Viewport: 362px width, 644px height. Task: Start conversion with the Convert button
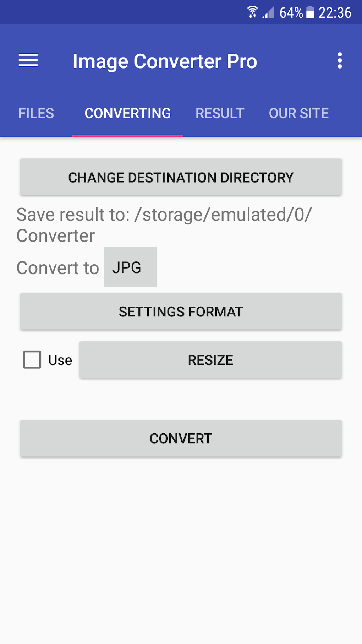coord(181,438)
